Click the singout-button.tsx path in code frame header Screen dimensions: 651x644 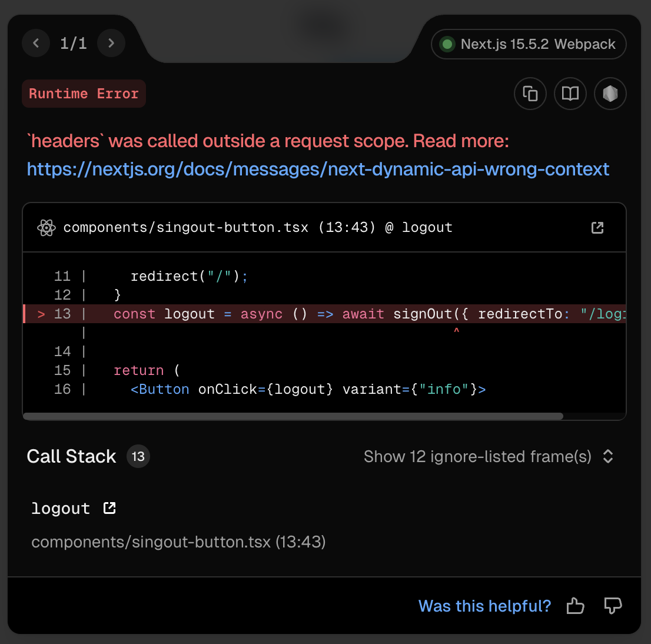pos(185,228)
